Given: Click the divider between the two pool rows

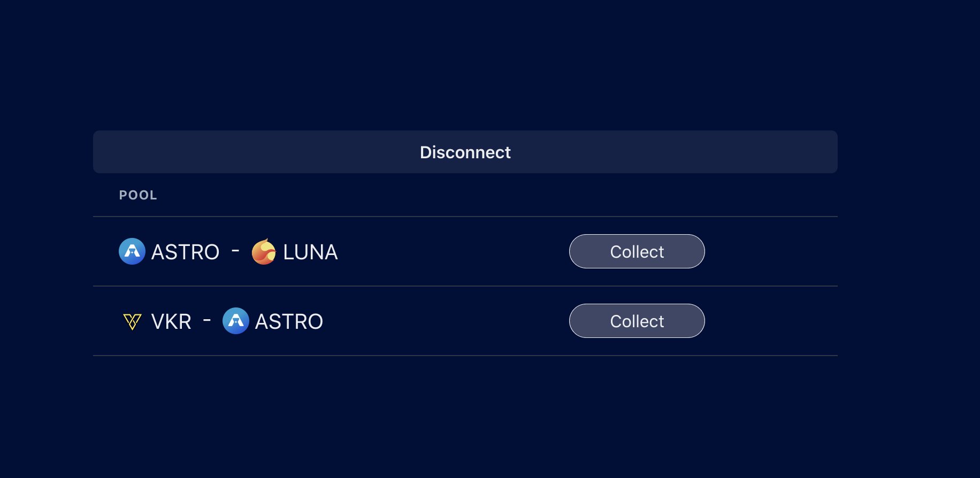Looking at the screenshot, I should click(x=465, y=286).
